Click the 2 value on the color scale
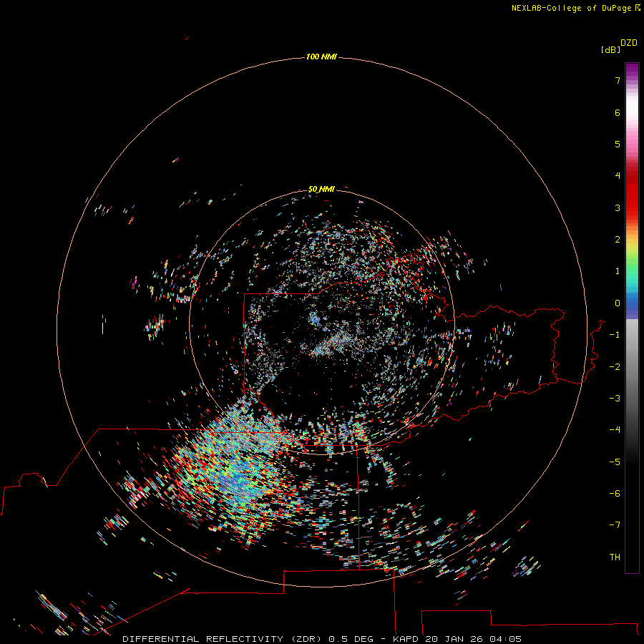The height and width of the screenshot is (644, 644). coord(618,240)
